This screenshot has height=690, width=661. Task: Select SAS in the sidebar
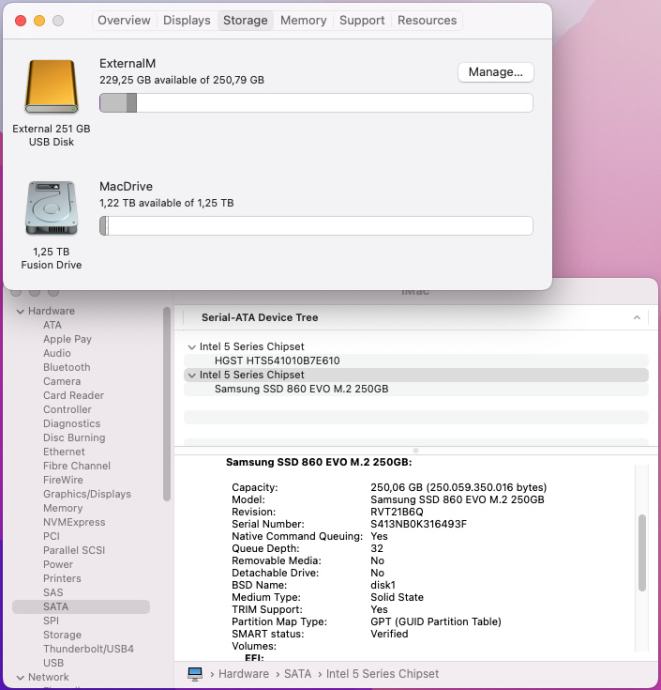(x=53, y=592)
